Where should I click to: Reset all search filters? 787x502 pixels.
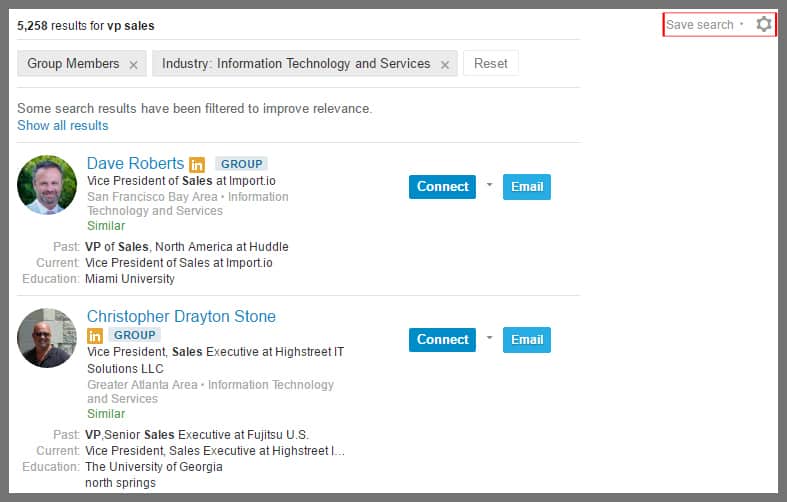pos(490,63)
